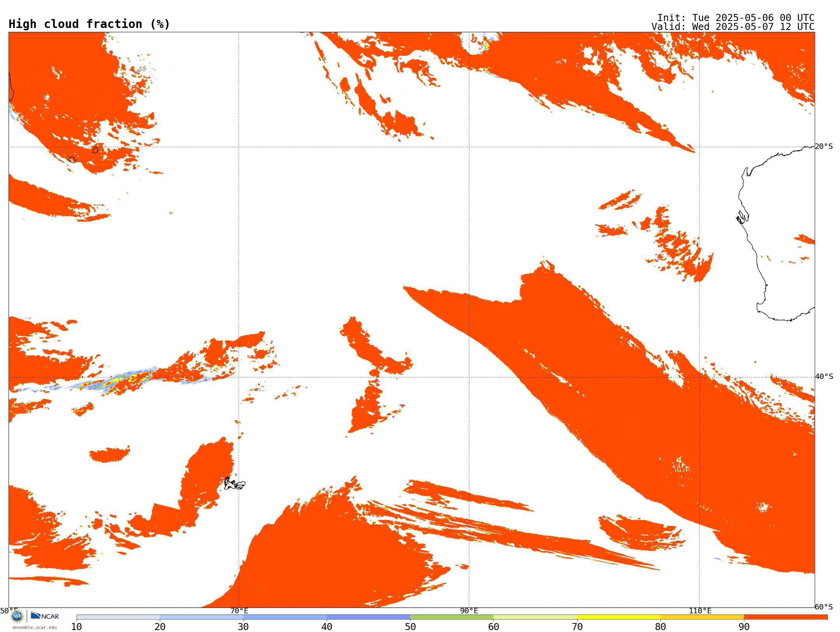Click the ensemble.ucar.edu text
The height and width of the screenshot is (632, 840).
34,627
